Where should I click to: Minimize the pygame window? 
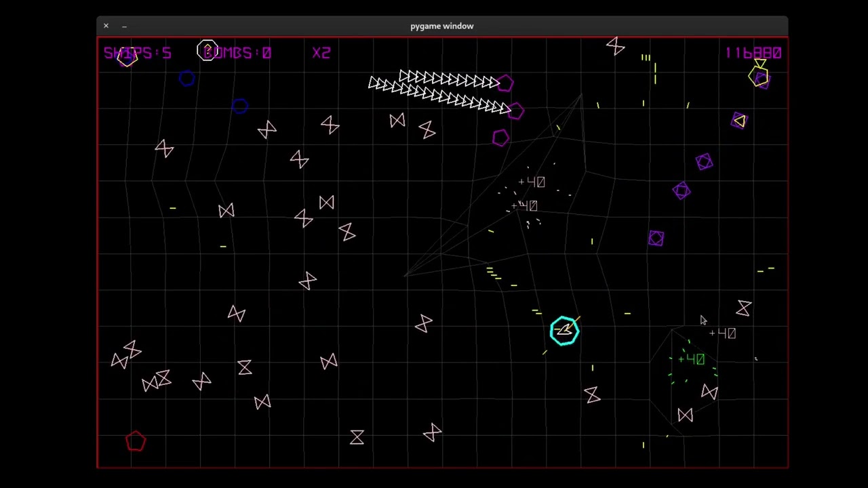coord(125,26)
